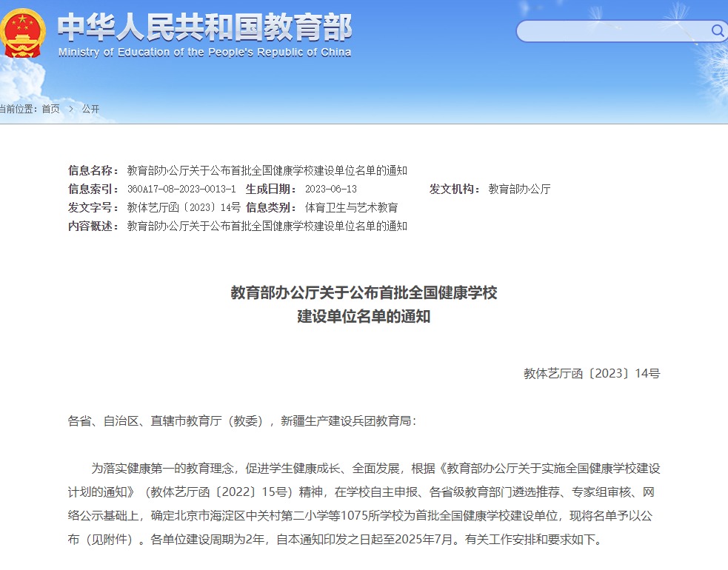Click the breadcrumb arrow separator after 首页
The image size is (728, 570).
[71, 109]
